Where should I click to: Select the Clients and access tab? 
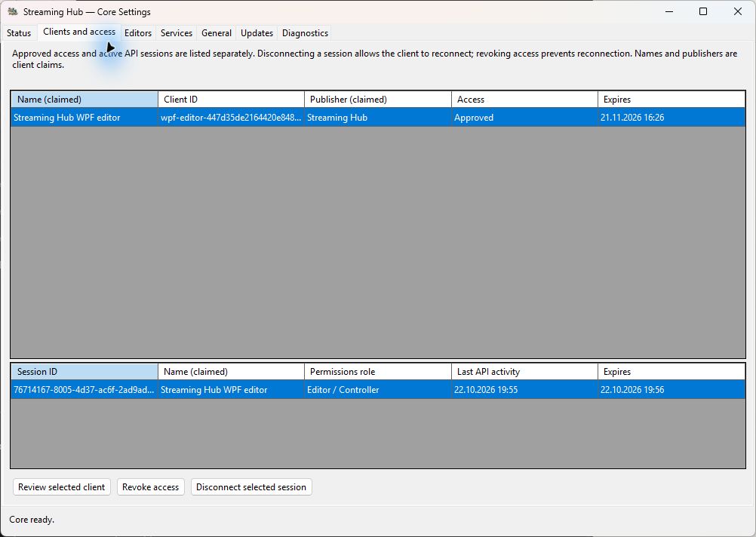tap(79, 32)
